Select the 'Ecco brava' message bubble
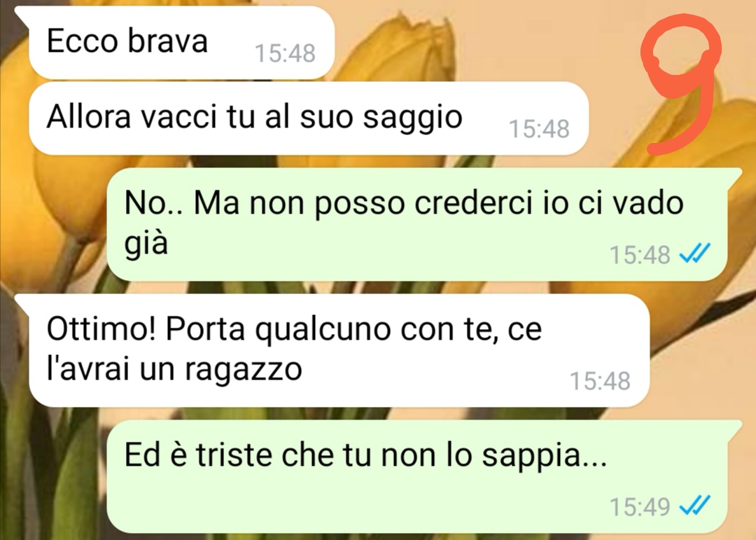 (x=182, y=43)
